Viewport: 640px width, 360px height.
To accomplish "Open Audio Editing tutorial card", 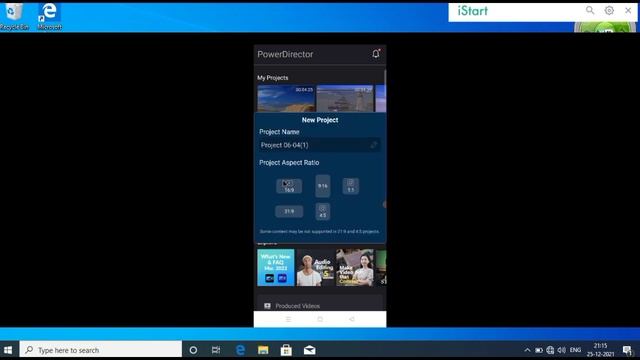I will 315,267.
